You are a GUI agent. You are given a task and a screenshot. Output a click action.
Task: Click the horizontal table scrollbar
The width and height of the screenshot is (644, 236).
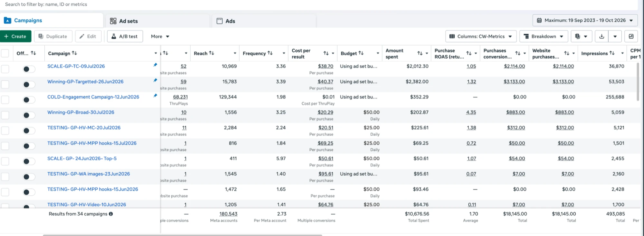tap(182, 235)
